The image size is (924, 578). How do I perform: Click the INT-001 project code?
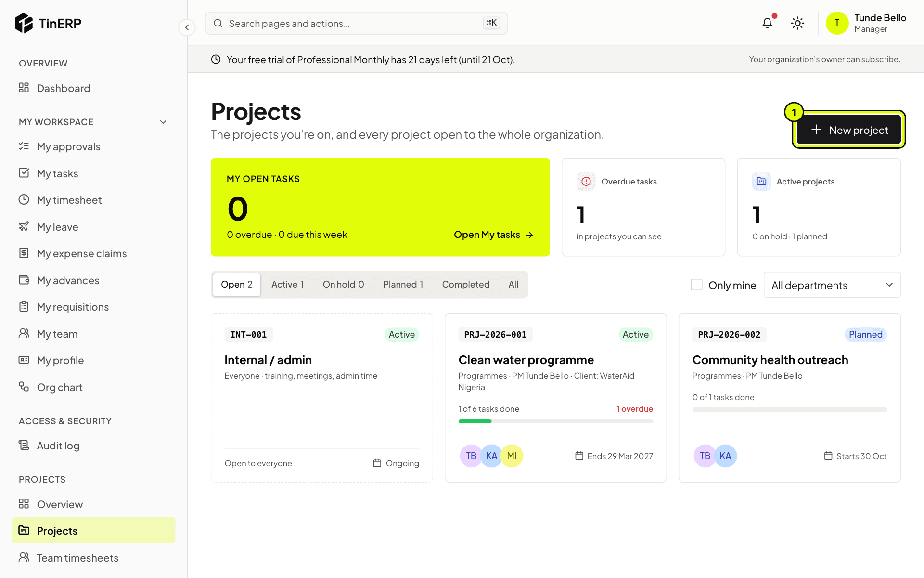pos(248,334)
